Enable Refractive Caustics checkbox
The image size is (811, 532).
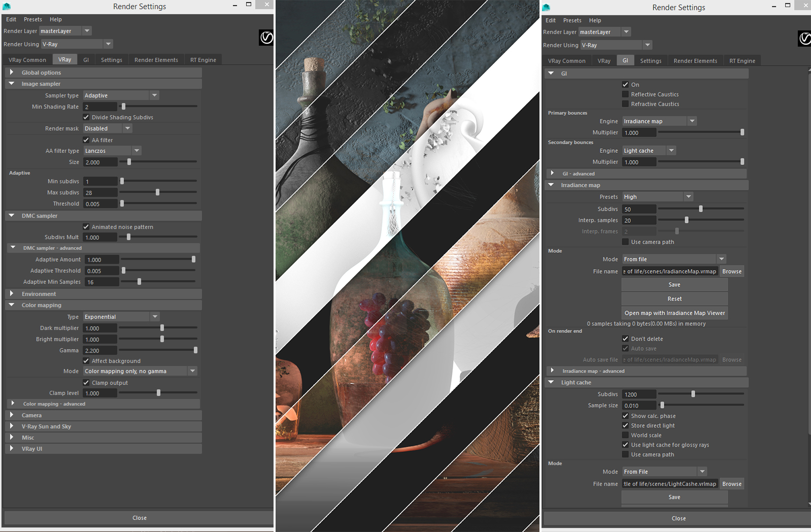point(625,104)
